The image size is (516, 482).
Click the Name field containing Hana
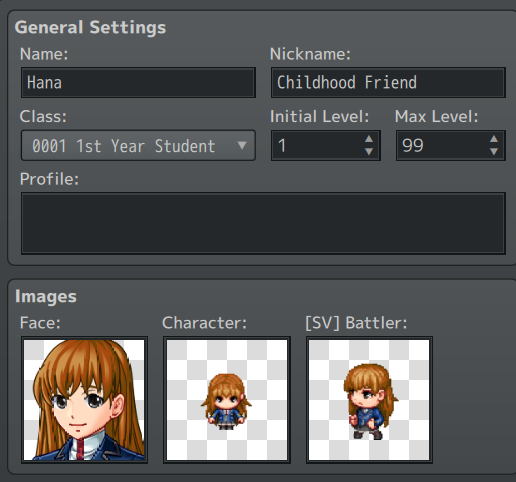coord(138,83)
